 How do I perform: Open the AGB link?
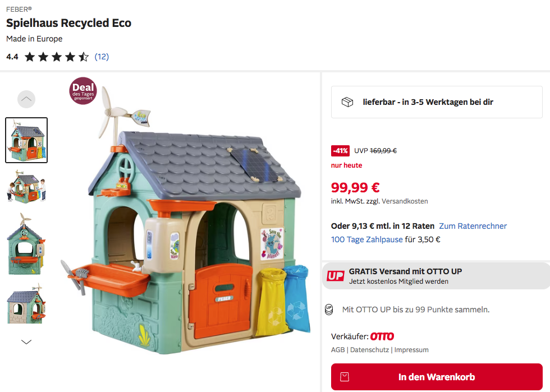pyautogui.click(x=338, y=350)
